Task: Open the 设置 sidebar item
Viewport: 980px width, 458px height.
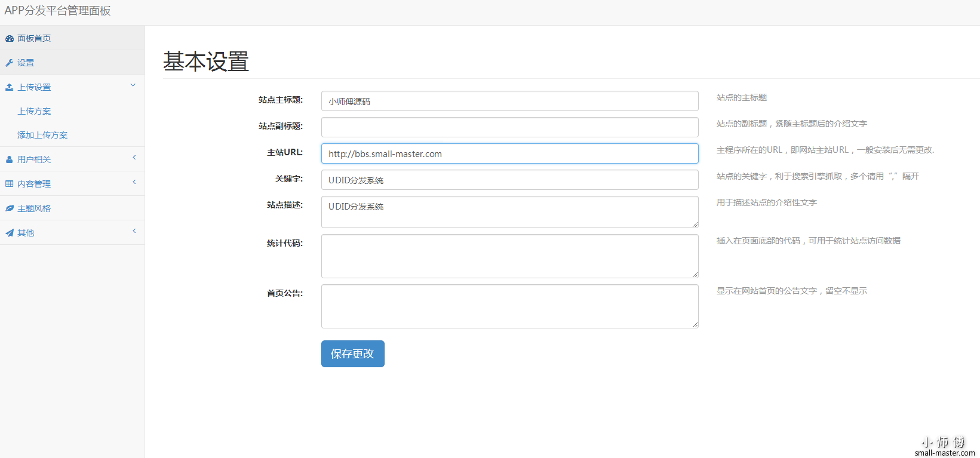Action: (x=72, y=63)
